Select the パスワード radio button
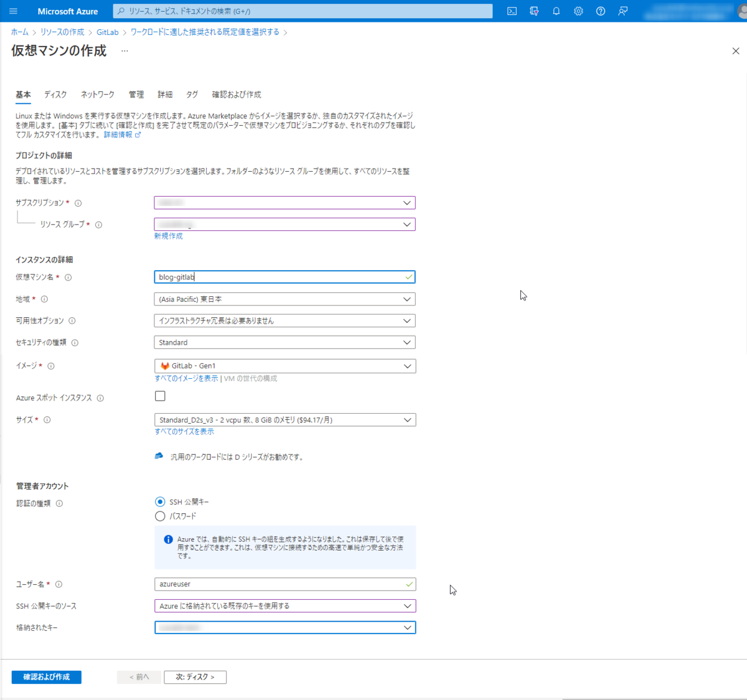This screenshot has height=700, width=747. 160,516
